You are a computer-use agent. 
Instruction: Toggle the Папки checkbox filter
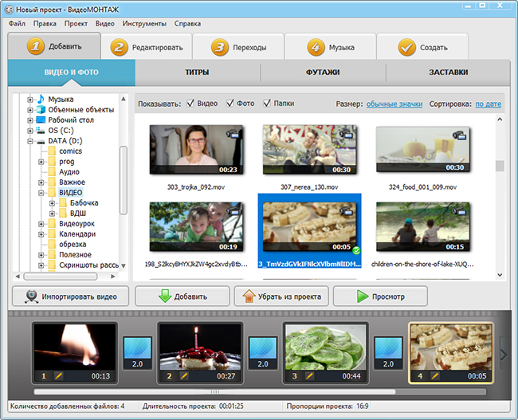267,104
